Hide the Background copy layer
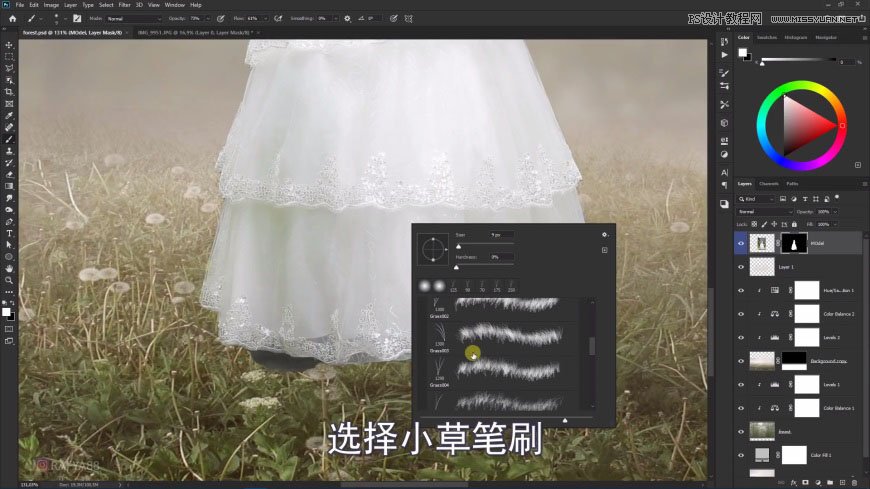This screenshot has width=870, height=489. point(741,361)
